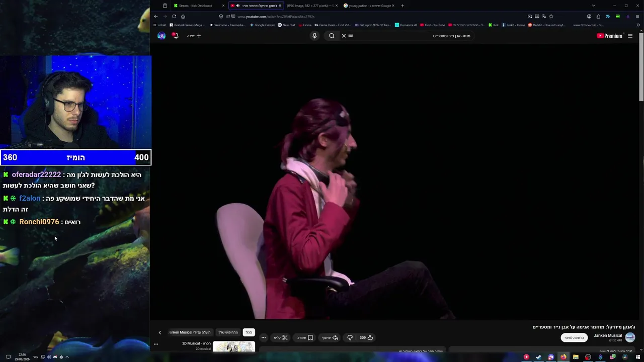This screenshot has height=362, width=644.
Task: Click the YouTube create plus button
Action: 194,36
